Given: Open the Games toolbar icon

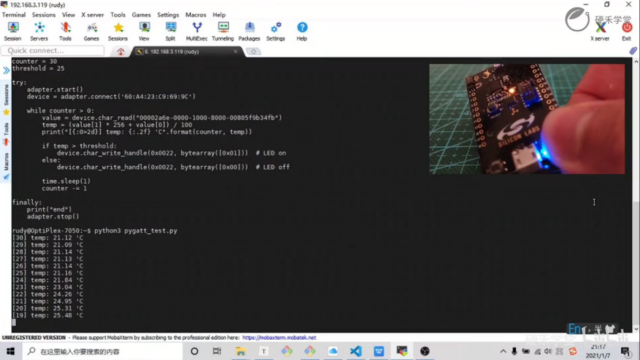Looking at the screenshot, I should pyautogui.click(x=91, y=31).
